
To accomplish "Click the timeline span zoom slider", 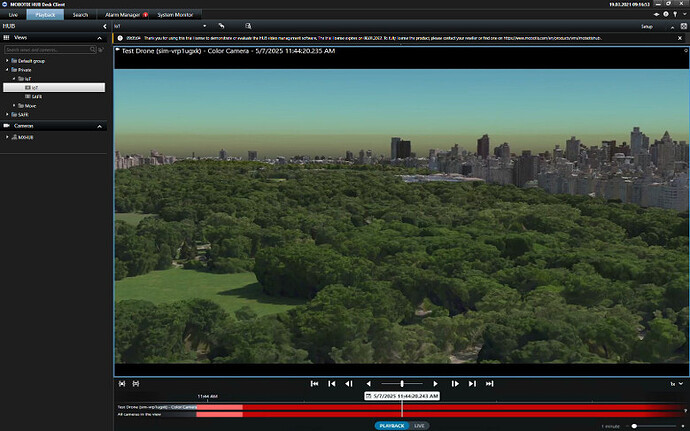I will click(655, 426).
